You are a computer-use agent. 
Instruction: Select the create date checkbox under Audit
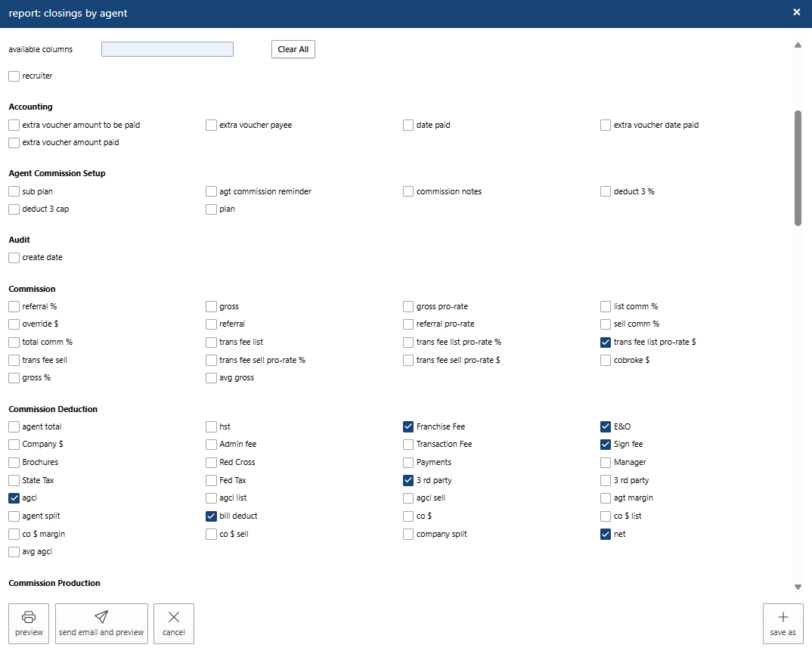click(14, 258)
